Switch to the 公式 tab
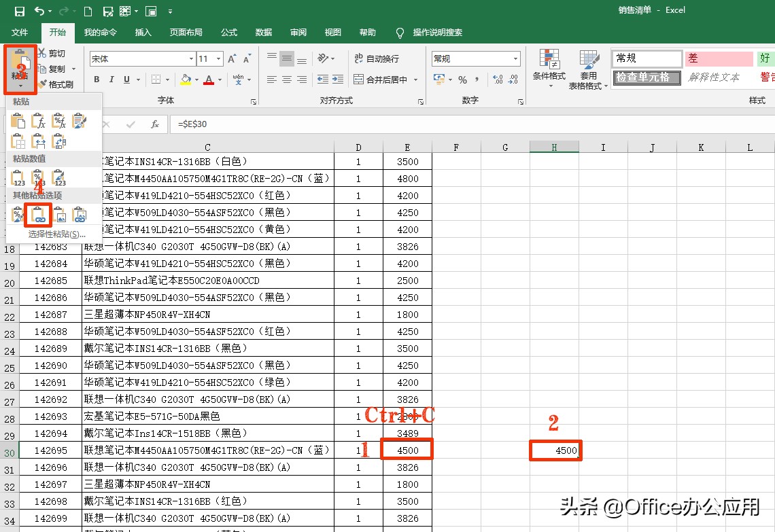 pos(229,32)
